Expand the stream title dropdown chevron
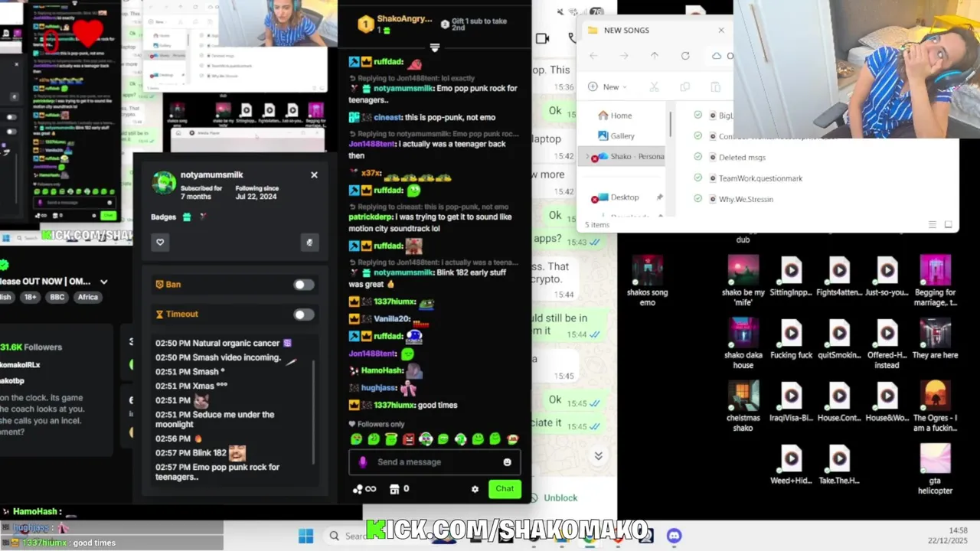The image size is (980, 551). click(104, 282)
